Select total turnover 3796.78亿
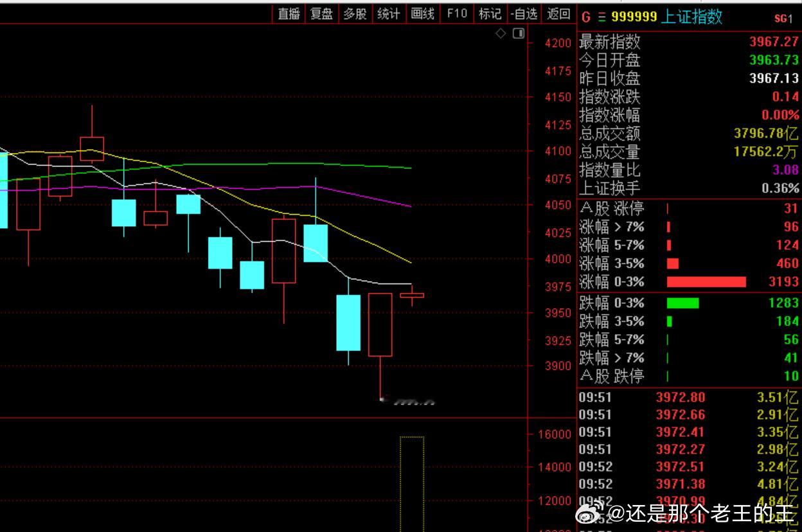The width and height of the screenshot is (802, 532). coord(766,134)
